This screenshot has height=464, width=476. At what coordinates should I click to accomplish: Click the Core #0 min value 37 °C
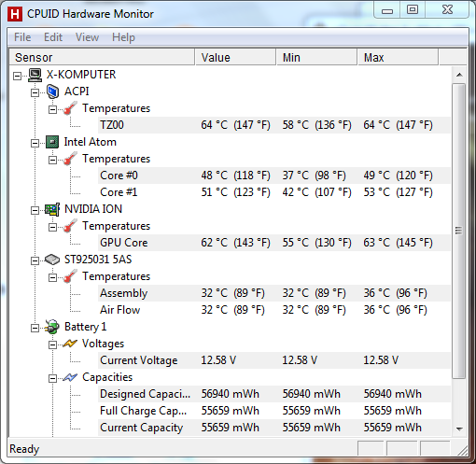[314, 176]
